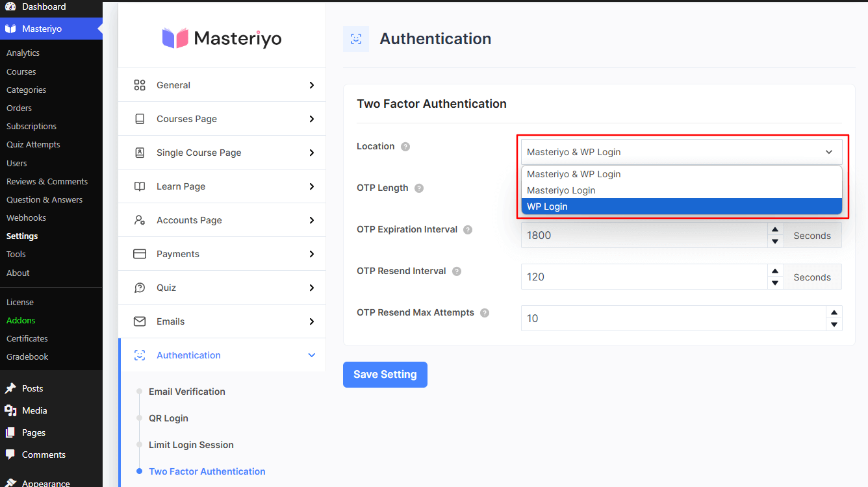Increase OTP Resend Max Attempts value

click(834, 312)
